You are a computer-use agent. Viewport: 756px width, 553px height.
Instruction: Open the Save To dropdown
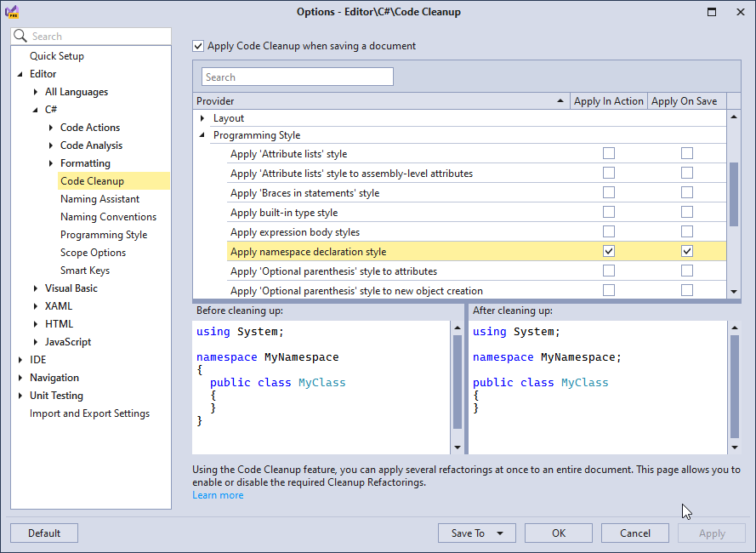point(499,533)
